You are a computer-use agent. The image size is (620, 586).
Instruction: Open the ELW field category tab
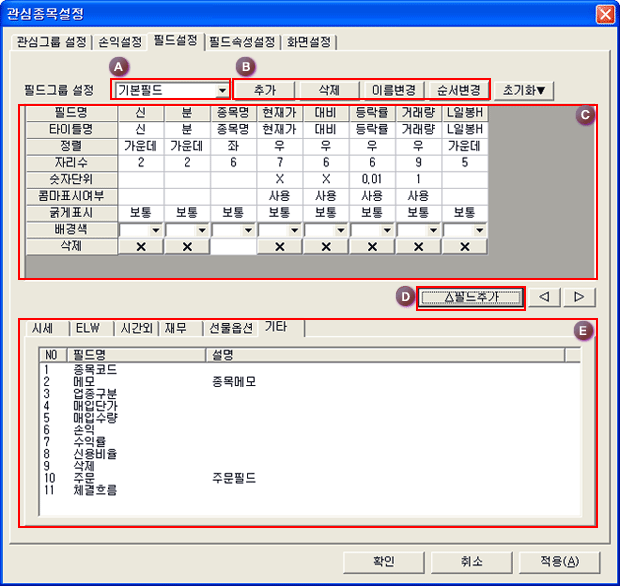point(88,328)
